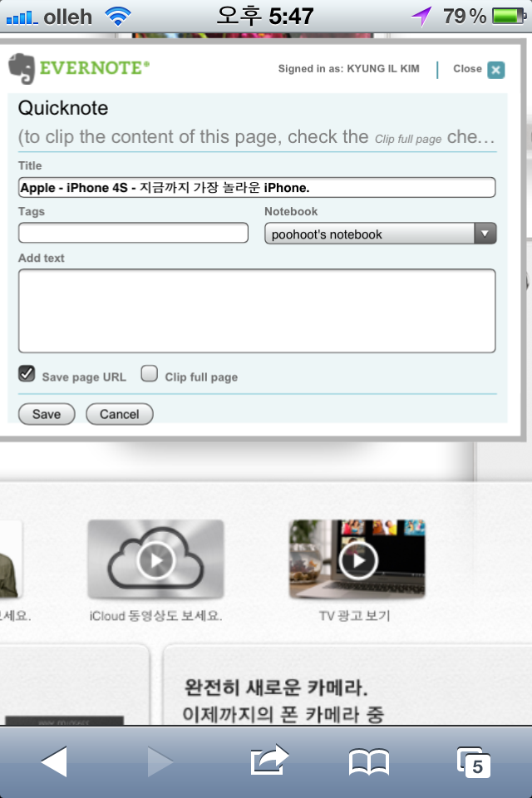Click the 완전히 새로운 카메라 heading

[x=275, y=687]
